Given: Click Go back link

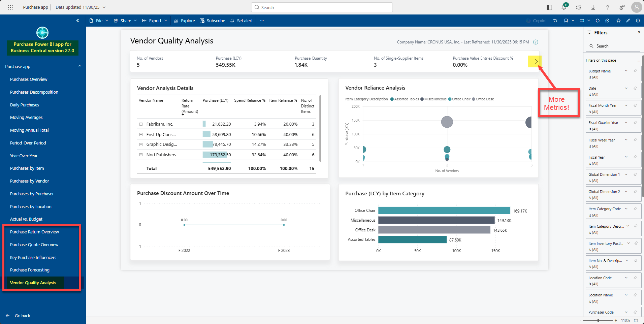Looking at the screenshot, I should coord(22,316).
